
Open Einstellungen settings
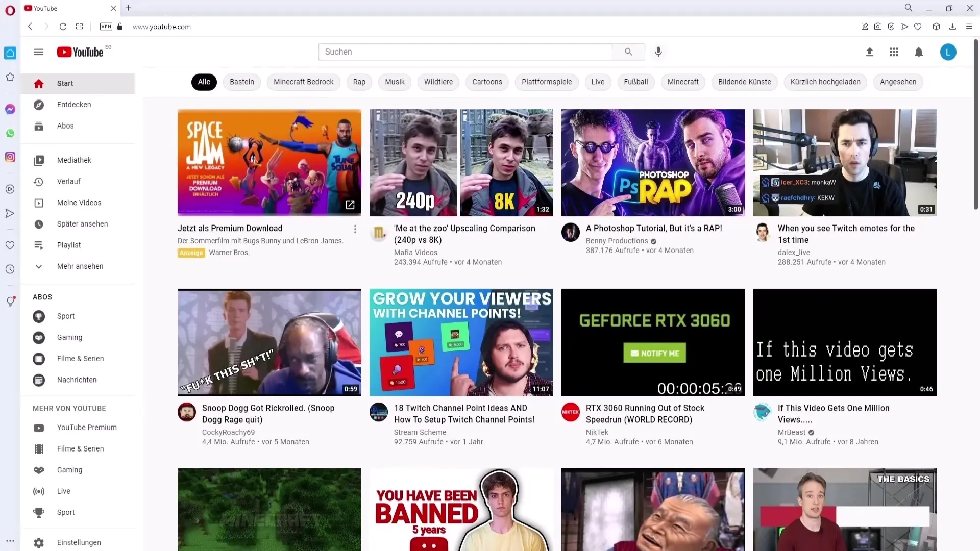click(x=78, y=543)
